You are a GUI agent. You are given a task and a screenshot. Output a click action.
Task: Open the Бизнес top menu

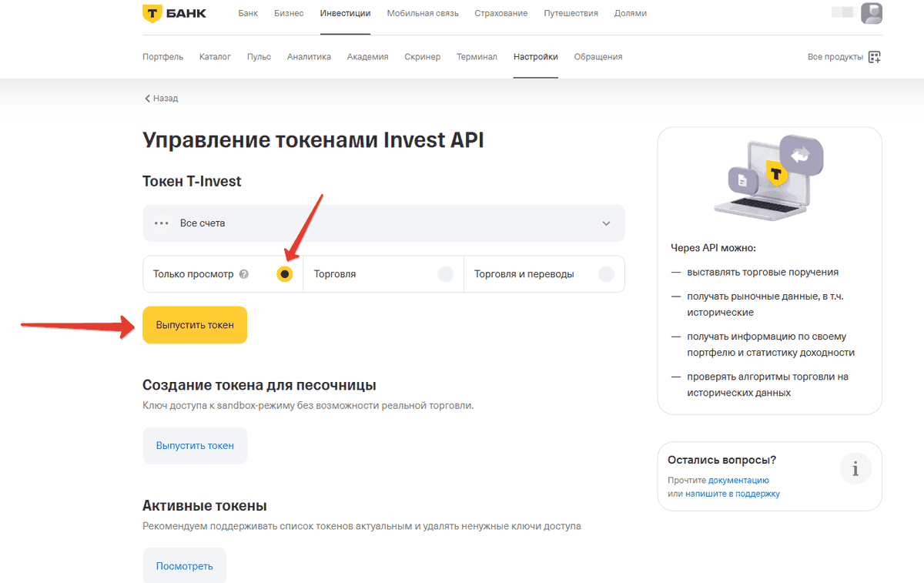point(289,13)
